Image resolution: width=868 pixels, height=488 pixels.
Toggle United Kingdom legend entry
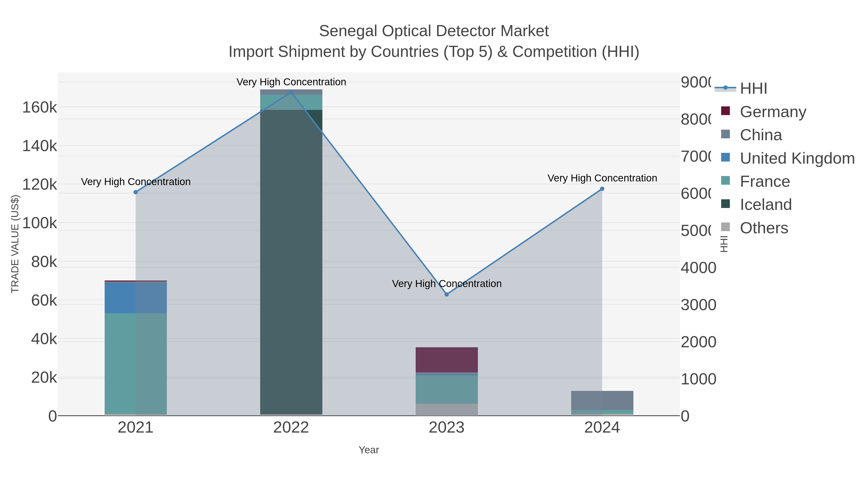[788, 158]
